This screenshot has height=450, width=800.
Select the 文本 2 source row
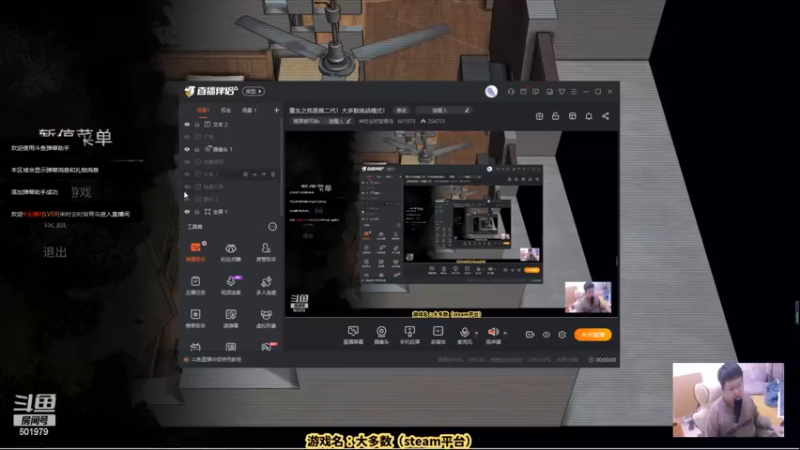(231, 124)
